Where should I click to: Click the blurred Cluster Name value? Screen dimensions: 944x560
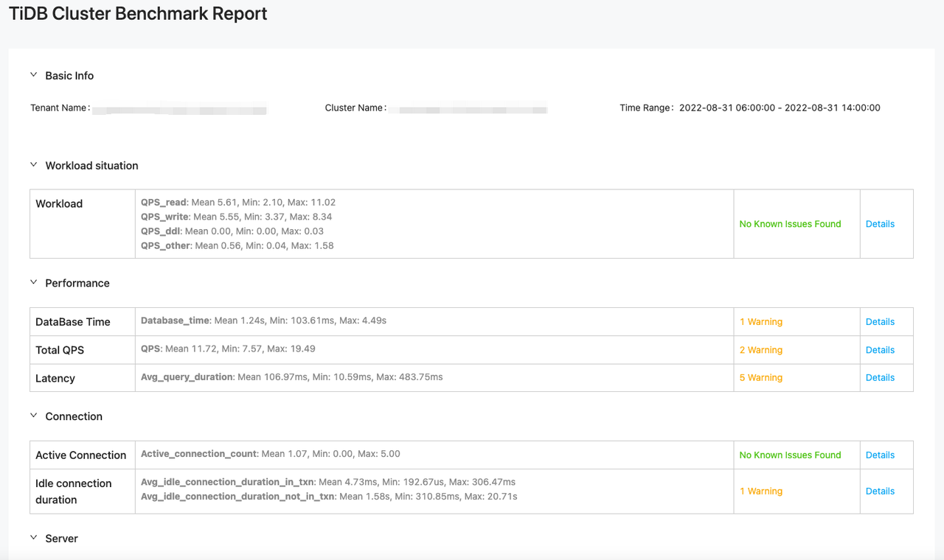471,108
